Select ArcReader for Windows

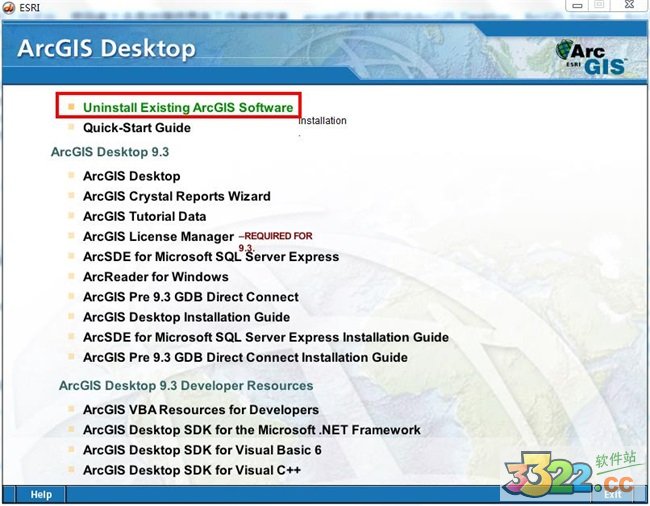pos(155,277)
